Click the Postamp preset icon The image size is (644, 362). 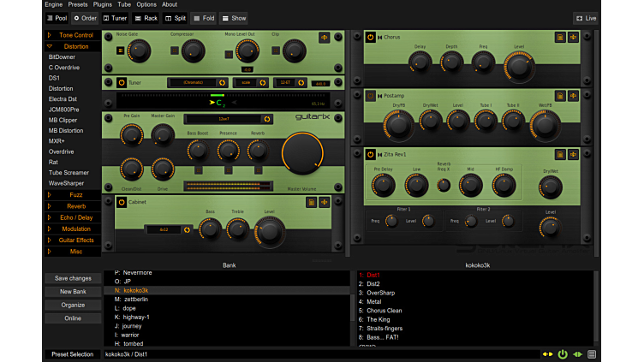coord(558,96)
